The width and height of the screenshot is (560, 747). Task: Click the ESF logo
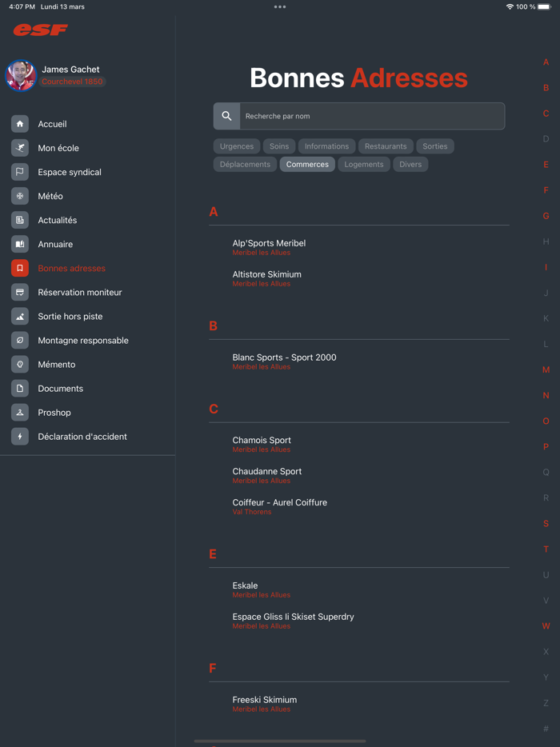[41, 30]
